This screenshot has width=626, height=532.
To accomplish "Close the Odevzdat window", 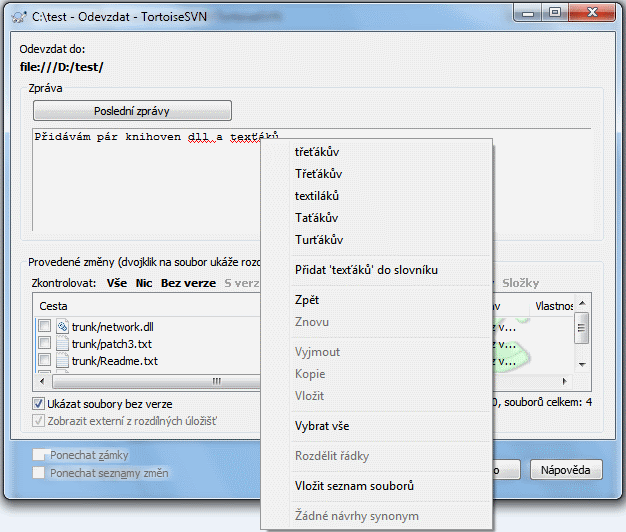I will 592,14.
